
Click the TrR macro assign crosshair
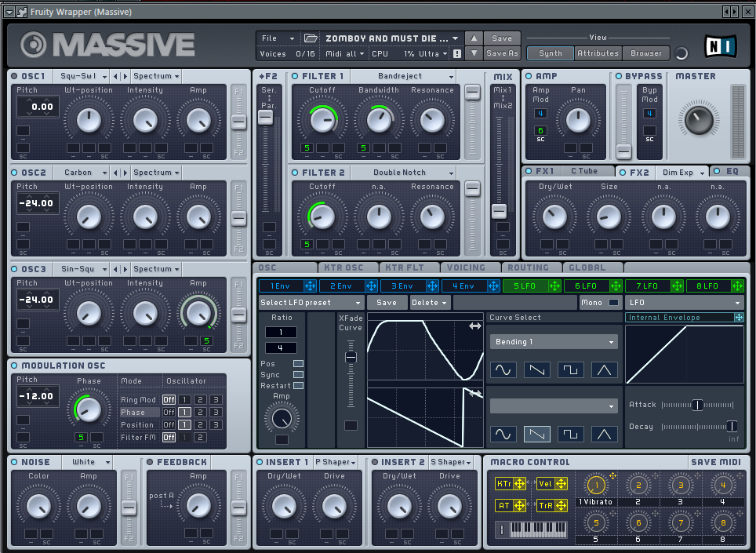pos(562,505)
